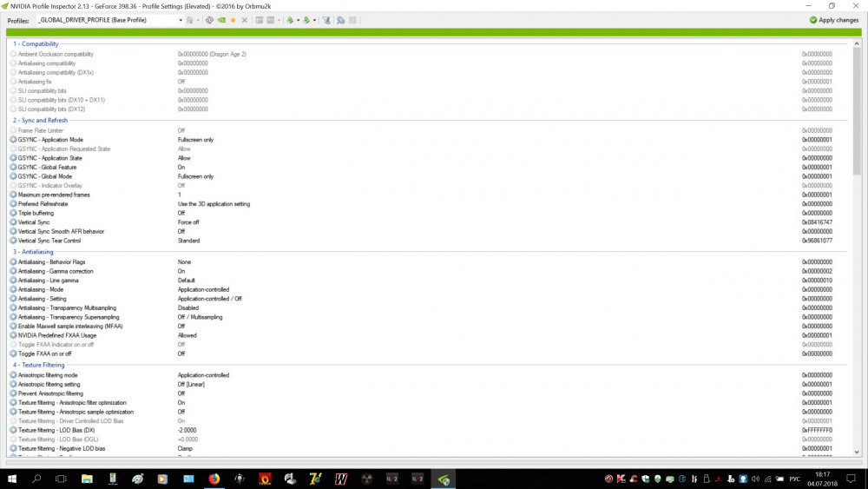The image size is (868, 489).
Task: Click the Windows Start button
Action: [x=11, y=479]
